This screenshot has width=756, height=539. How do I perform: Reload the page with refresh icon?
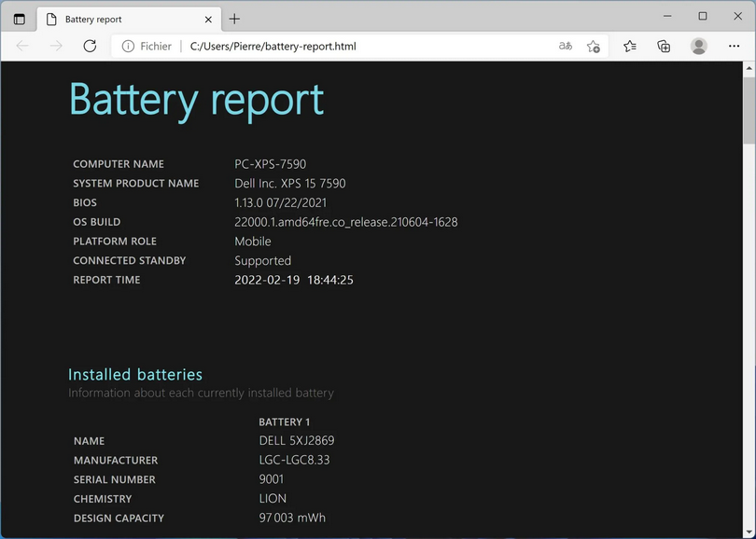click(90, 47)
